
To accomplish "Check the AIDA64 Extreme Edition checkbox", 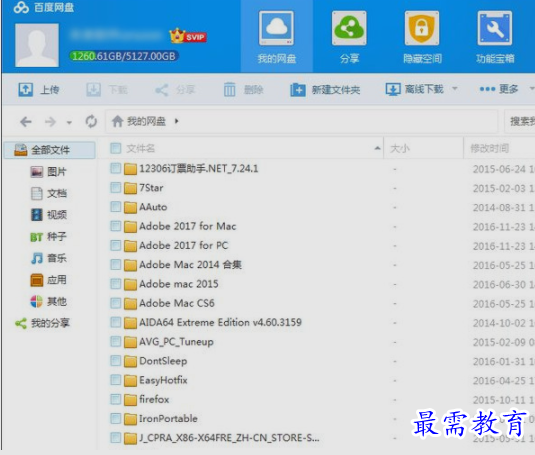I will [x=116, y=322].
